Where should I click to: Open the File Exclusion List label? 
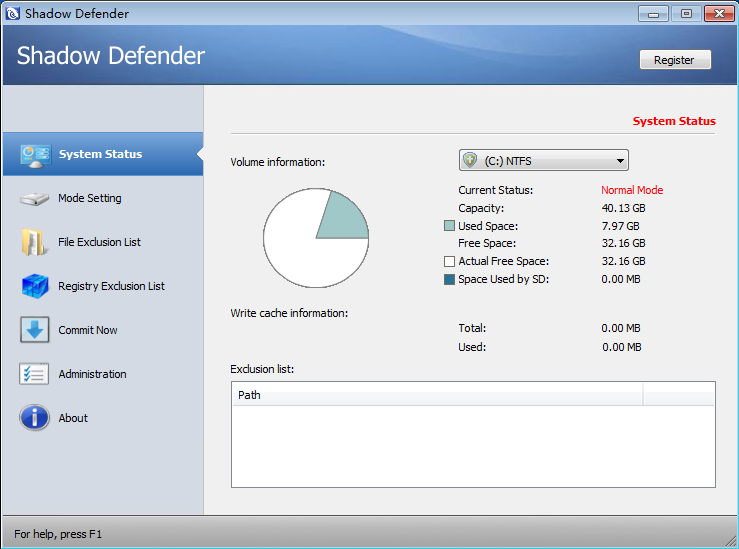tap(99, 242)
